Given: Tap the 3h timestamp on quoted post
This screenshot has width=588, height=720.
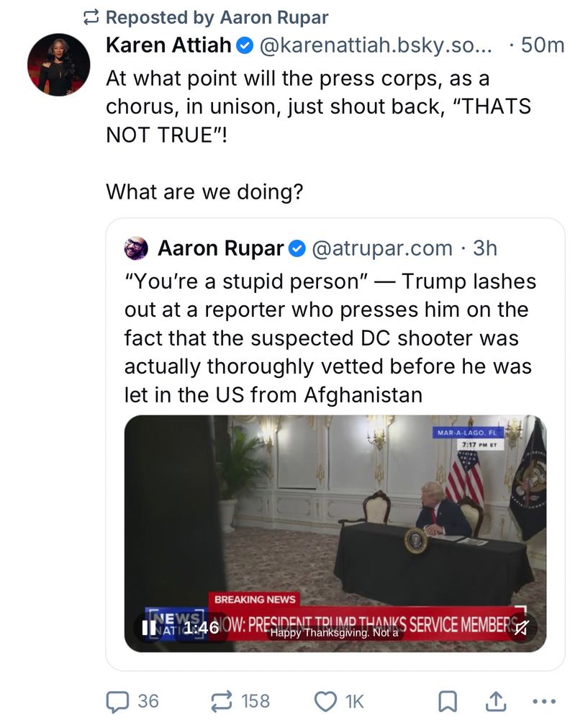Looking at the screenshot, I should point(485,248).
